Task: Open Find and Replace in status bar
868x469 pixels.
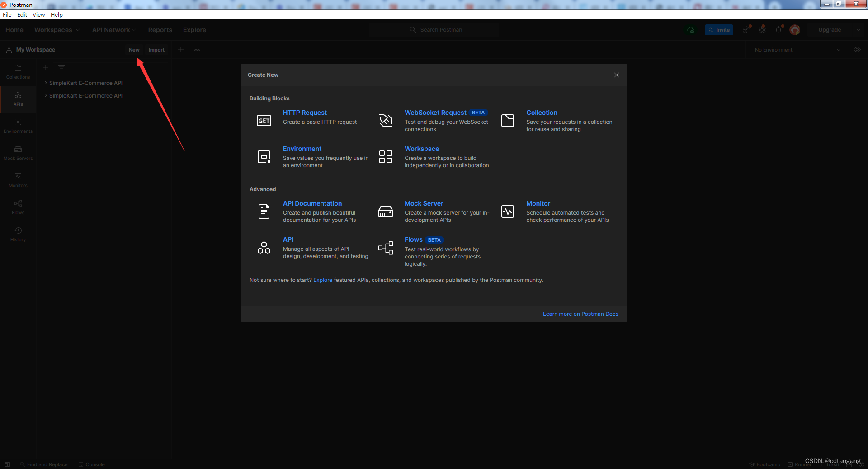Action: click(44, 464)
